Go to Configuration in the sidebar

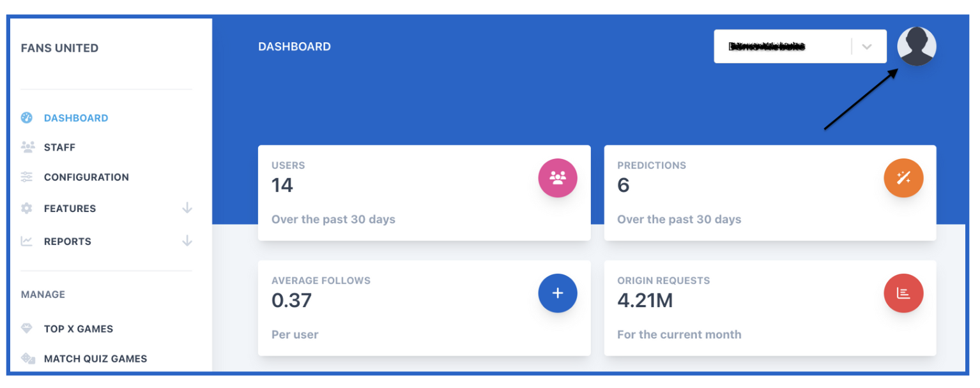tap(86, 177)
